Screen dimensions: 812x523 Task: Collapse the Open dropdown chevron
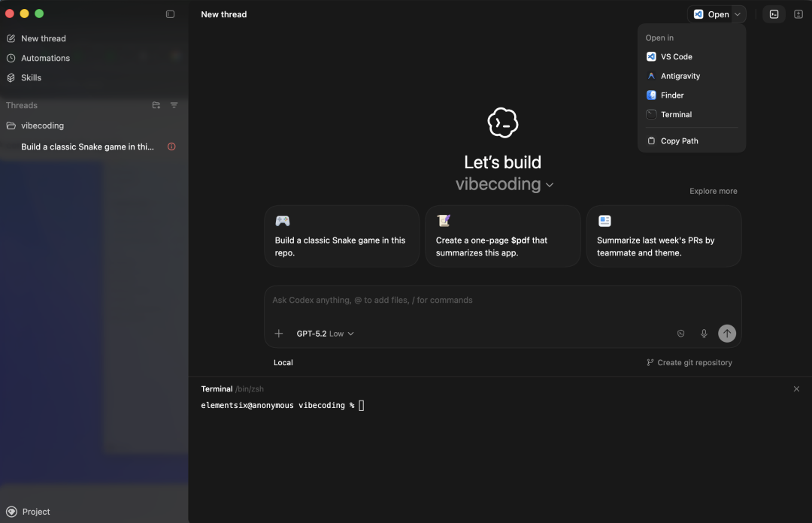(x=738, y=14)
